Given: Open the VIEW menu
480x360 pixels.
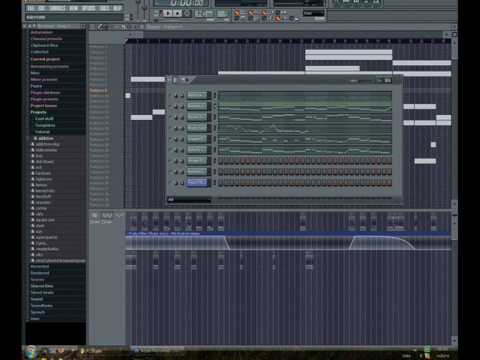Looking at the screenshot, I should (x=73, y=8).
